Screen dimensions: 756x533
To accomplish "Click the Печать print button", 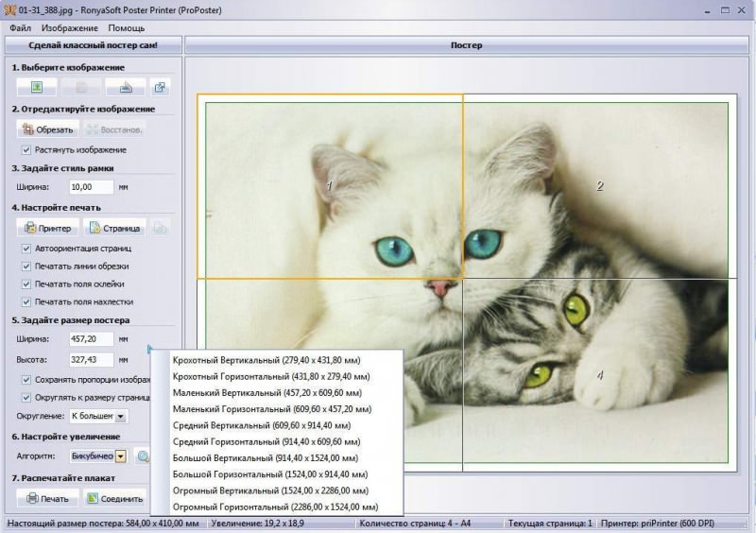I will 48,498.
